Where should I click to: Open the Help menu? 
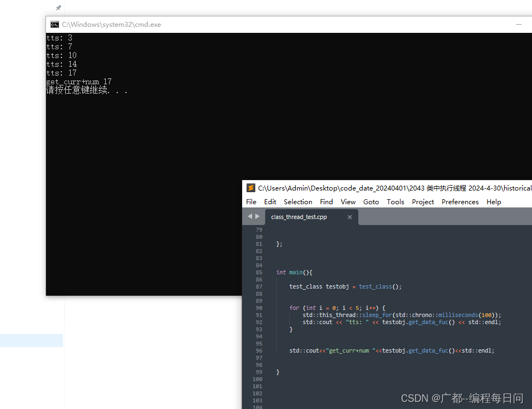click(494, 202)
